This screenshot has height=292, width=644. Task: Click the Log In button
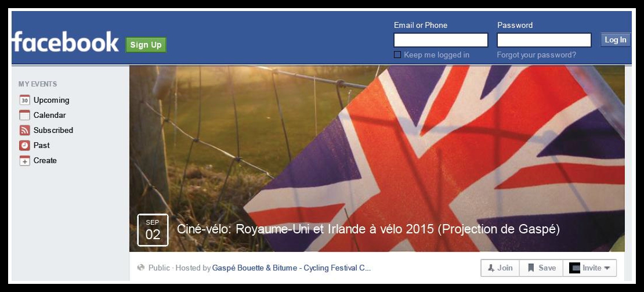pyautogui.click(x=615, y=40)
